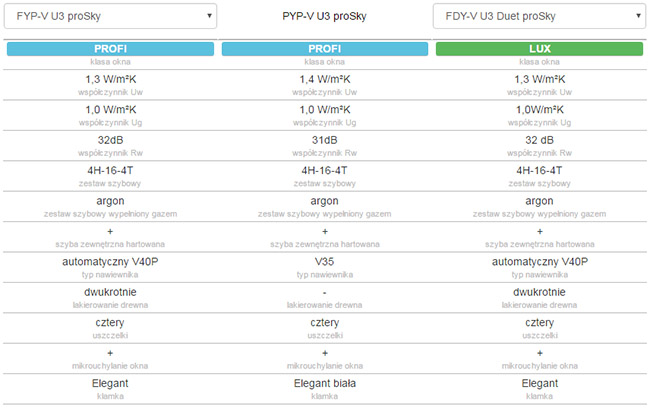Open the FYP-V U3 proSky dropdown
The width and height of the screenshot is (650, 409).
[x=110, y=16]
